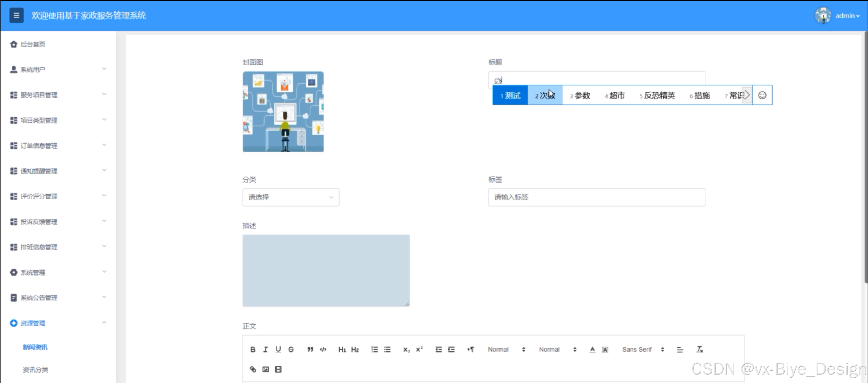Screen dimensions: 868x383
Task: Toggle bold formatting in editor toolbar
Action: coord(253,349)
